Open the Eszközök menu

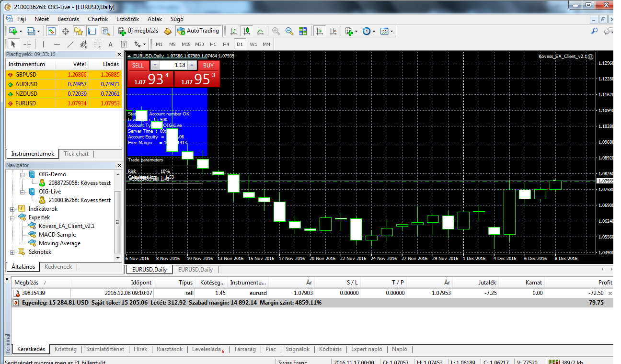127,19
